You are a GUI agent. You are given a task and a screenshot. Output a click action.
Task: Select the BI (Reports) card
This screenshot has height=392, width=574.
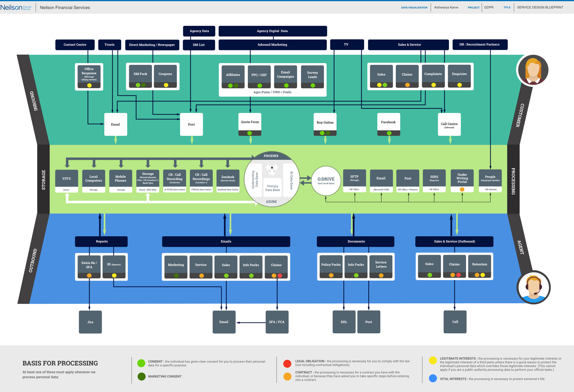pyautogui.click(x=114, y=267)
